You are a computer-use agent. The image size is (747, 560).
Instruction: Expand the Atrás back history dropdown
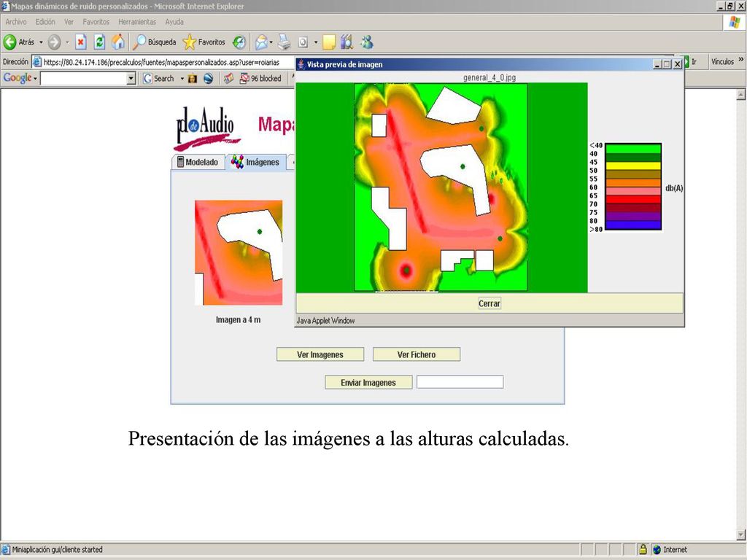[x=41, y=42]
